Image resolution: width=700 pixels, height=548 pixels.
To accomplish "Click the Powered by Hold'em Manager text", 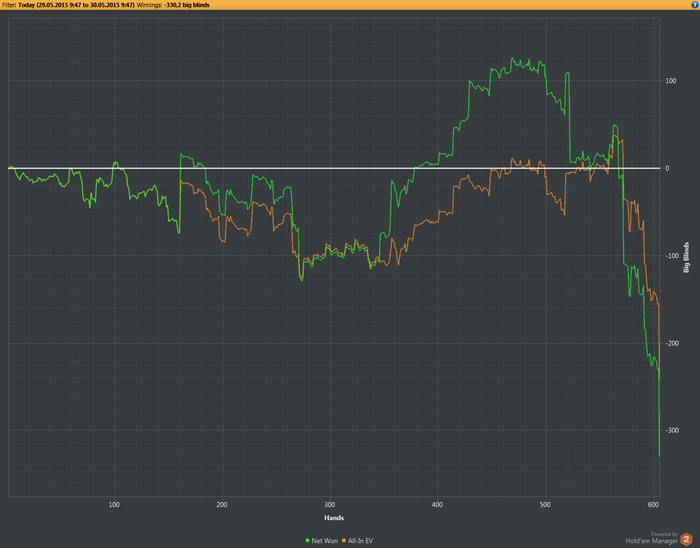I will point(651,538).
